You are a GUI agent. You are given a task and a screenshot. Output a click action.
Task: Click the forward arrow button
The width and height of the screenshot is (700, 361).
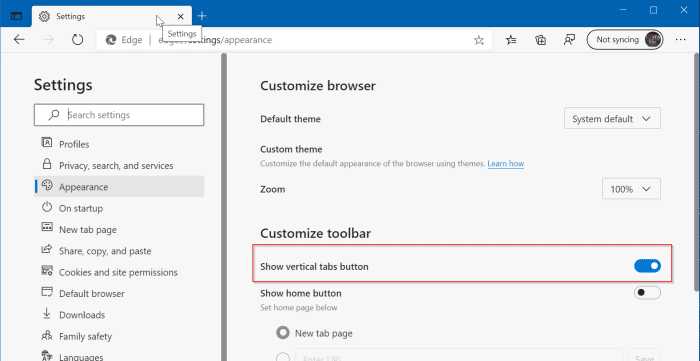[48, 40]
